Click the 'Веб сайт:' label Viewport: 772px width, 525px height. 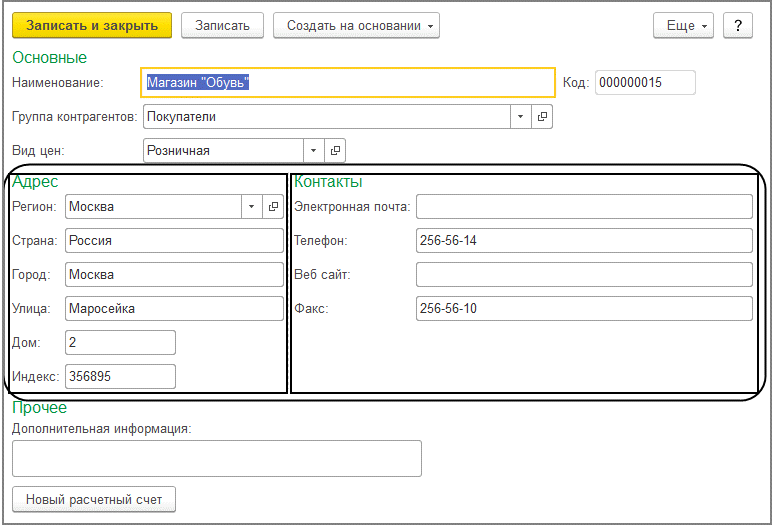(322, 274)
